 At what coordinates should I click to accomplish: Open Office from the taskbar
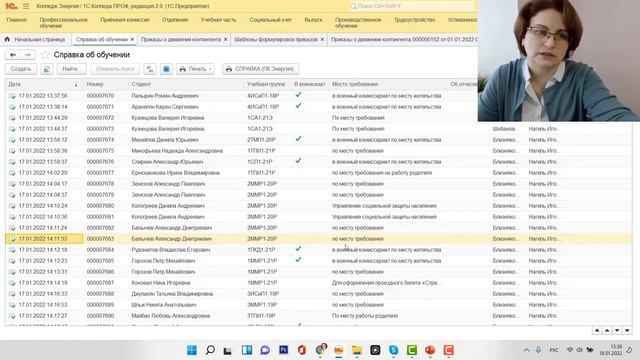click(x=302, y=350)
